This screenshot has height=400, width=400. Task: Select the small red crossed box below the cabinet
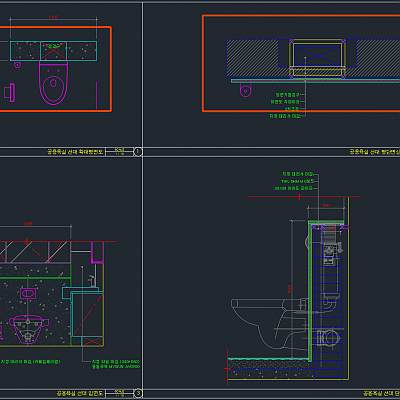coord(92,342)
